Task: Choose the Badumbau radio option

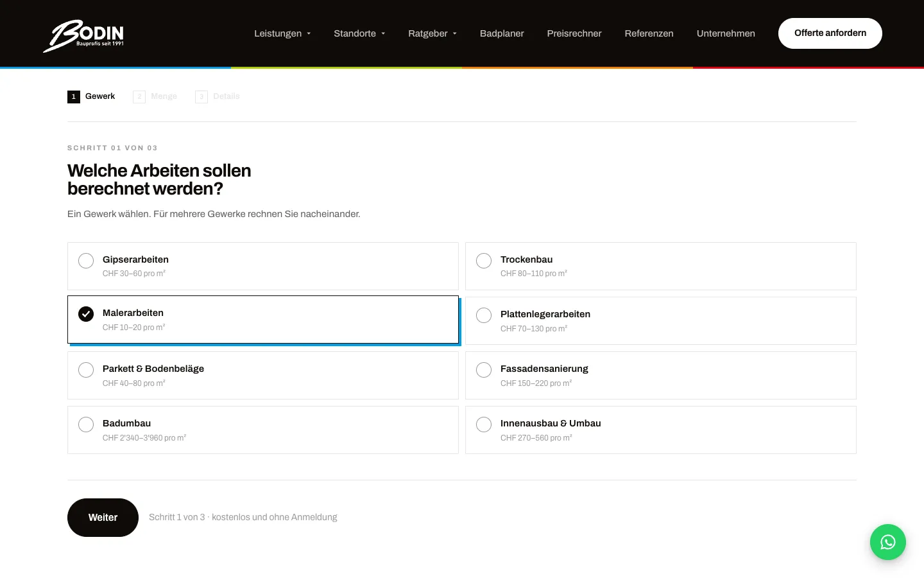Action: (x=263, y=430)
